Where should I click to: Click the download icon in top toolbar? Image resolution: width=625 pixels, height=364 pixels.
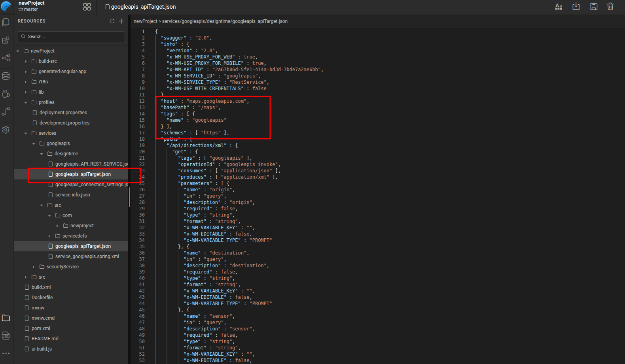click(x=576, y=6)
